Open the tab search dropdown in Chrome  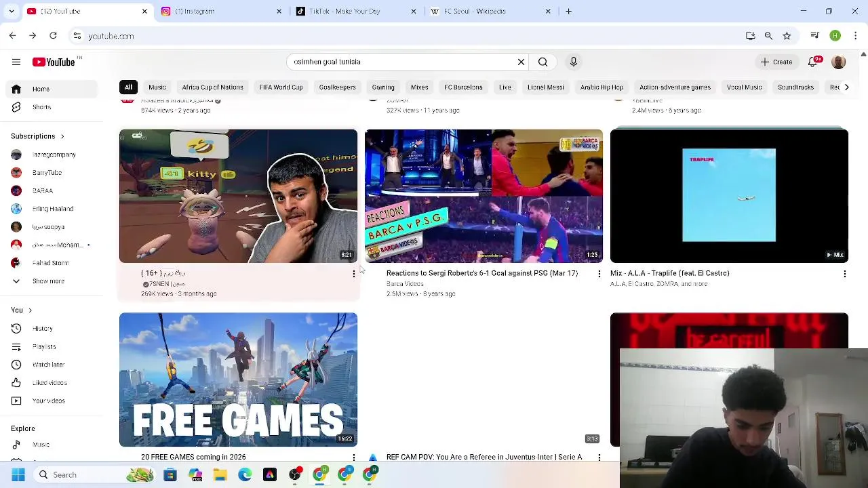12,12
